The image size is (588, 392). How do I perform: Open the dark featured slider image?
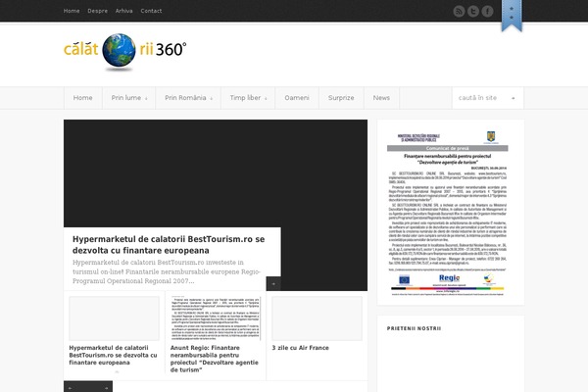216,173
